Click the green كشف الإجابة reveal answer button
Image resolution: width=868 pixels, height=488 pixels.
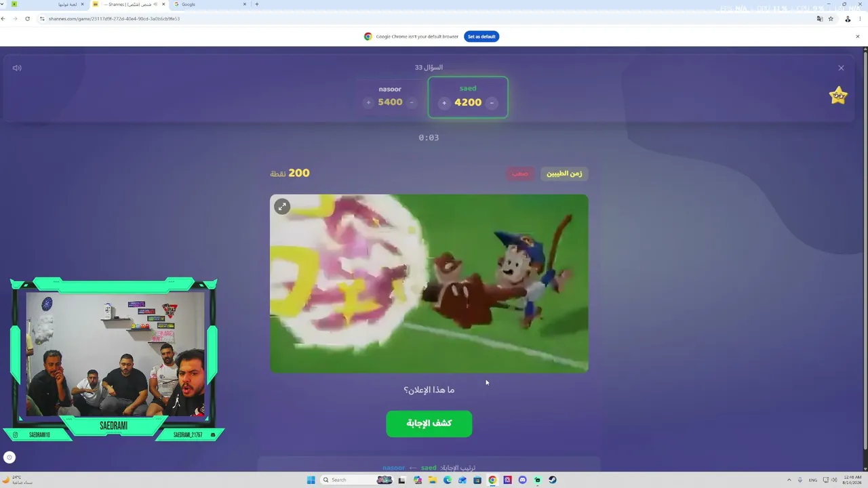point(429,424)
